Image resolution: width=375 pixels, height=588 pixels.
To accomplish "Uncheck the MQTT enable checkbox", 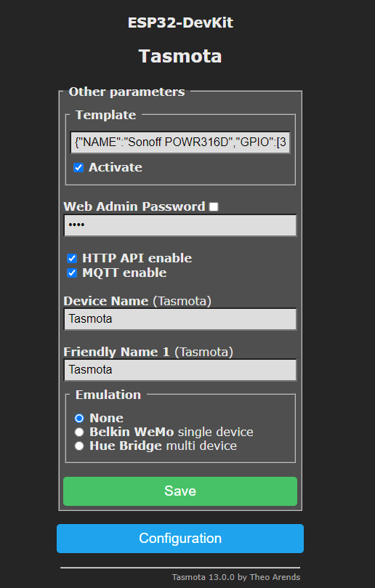I will point(72,273).
